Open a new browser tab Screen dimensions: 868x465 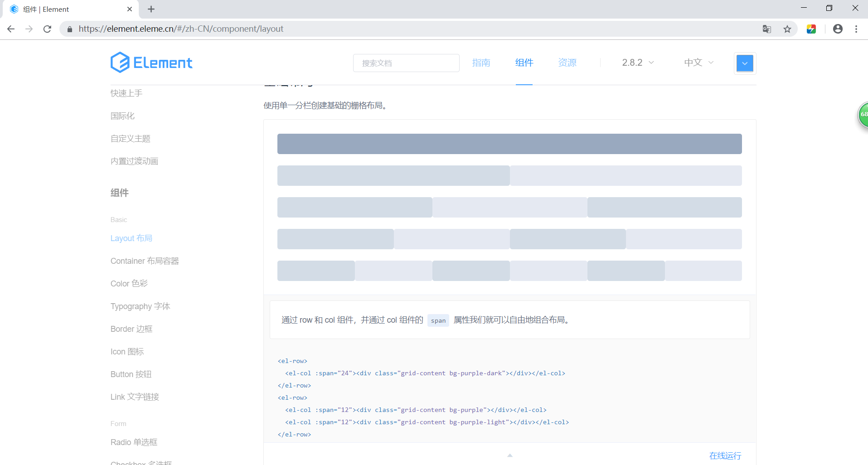point(151,9)
